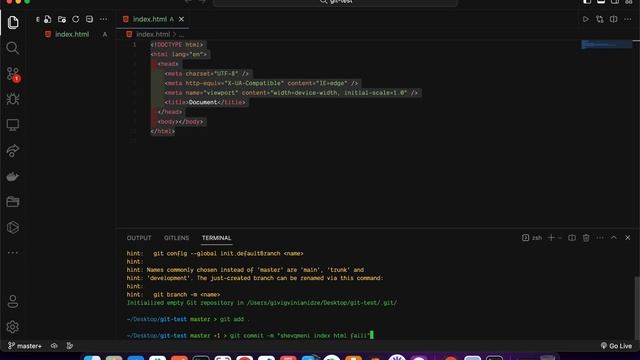This screenshot has height=360, width=640.
Task: Close the terminal panel
Action: (628, 238)
